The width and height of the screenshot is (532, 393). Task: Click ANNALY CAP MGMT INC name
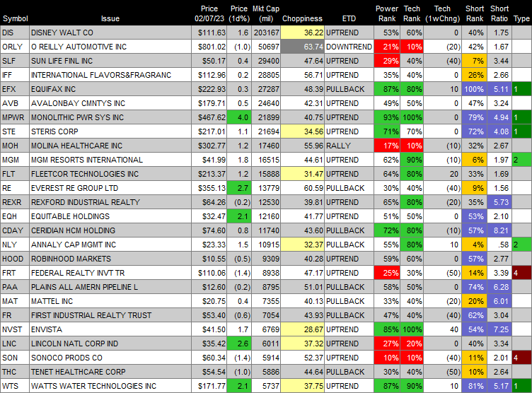coord(74,245)
